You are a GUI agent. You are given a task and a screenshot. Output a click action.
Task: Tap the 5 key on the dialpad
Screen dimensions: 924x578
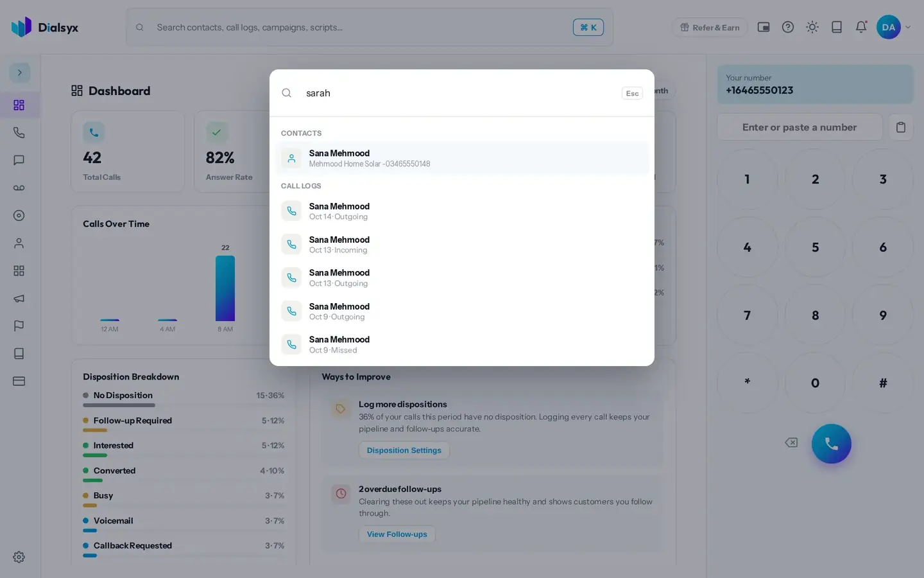click(815, 247)
